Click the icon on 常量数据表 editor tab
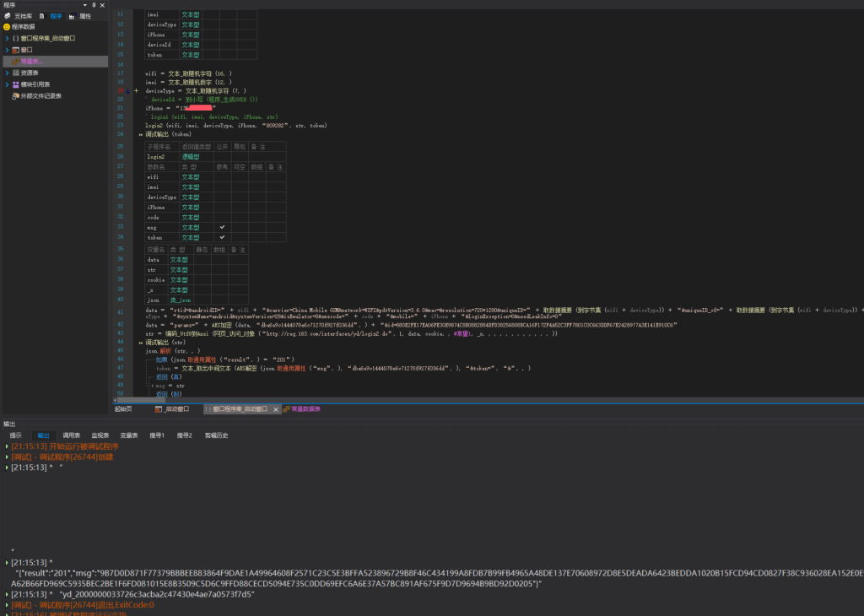864x616 pixels. pyautogui.click(x=286, y=409)
